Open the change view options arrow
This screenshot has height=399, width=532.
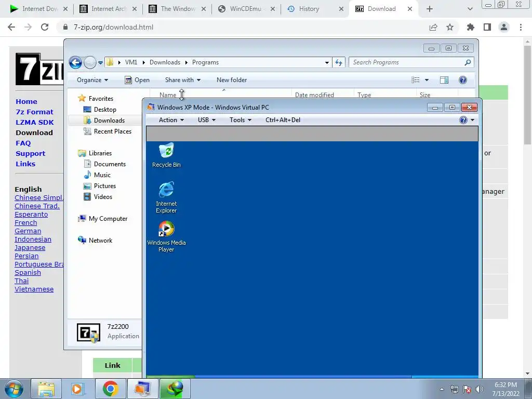coord(427,80)
